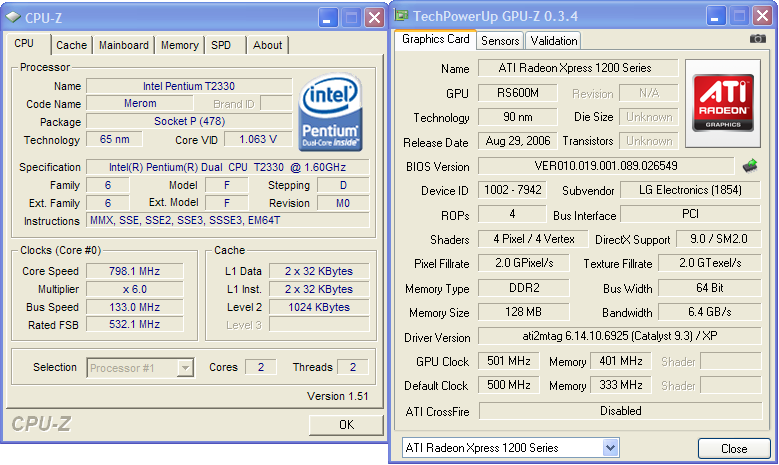The image size is (779, 465).
Task: Click the Code Name value Merom
Action: 140,103
